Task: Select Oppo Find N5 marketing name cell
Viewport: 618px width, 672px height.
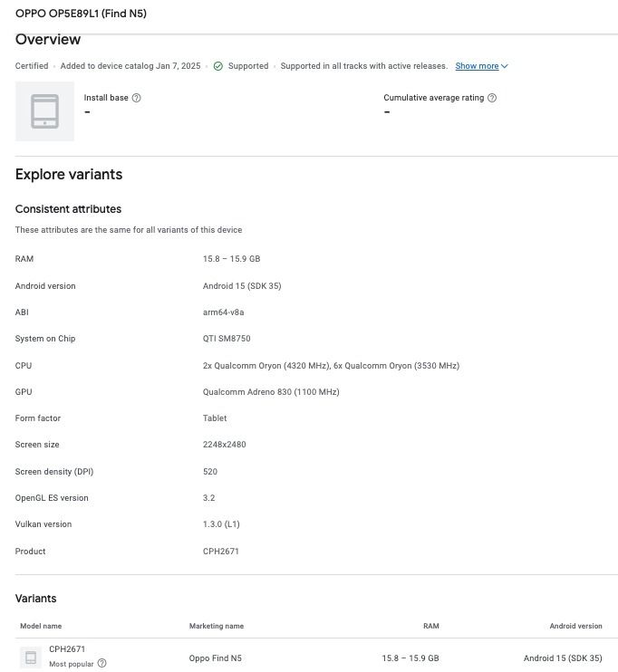Action: pyautogui.click(x=215, y=658)
